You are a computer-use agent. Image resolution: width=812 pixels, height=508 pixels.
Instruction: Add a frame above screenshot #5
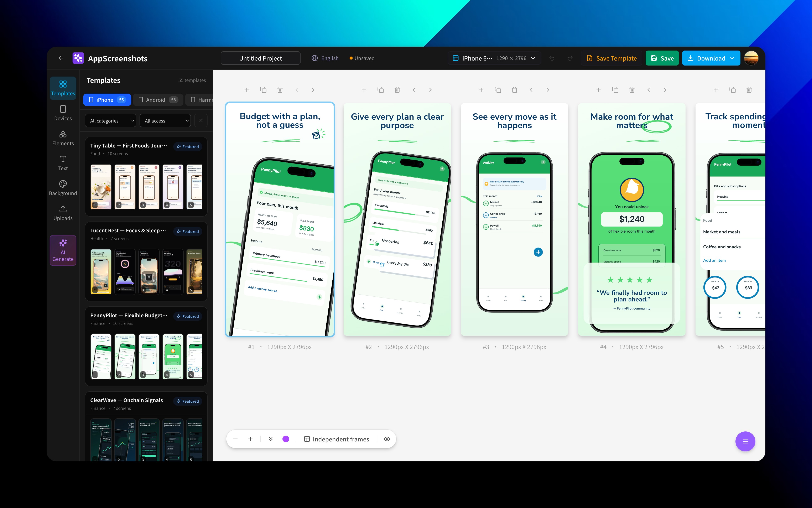tap(716, 90)
